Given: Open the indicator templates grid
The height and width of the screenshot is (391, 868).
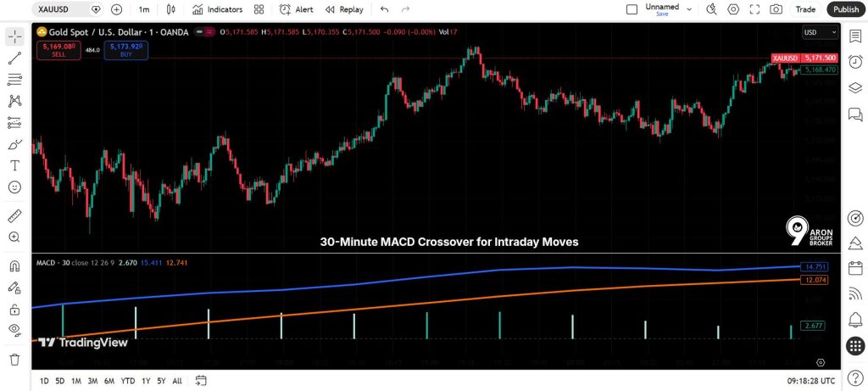Looking at the screenshot, I should (259, 9).
